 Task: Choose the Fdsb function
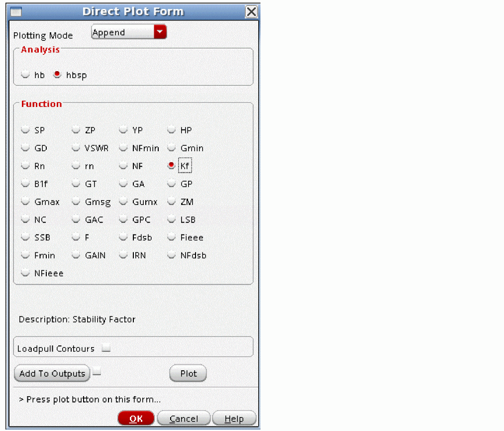pyautogui.click(x=123, y=237)
